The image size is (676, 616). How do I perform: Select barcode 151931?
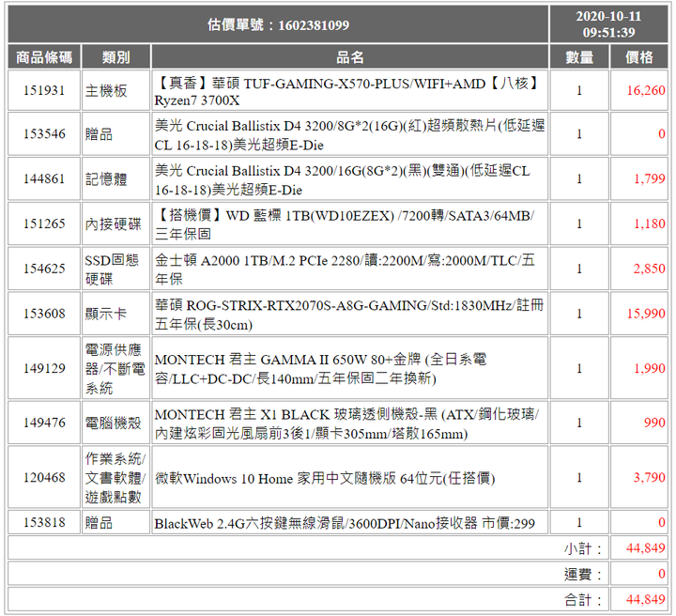click(x=44, y=90)
